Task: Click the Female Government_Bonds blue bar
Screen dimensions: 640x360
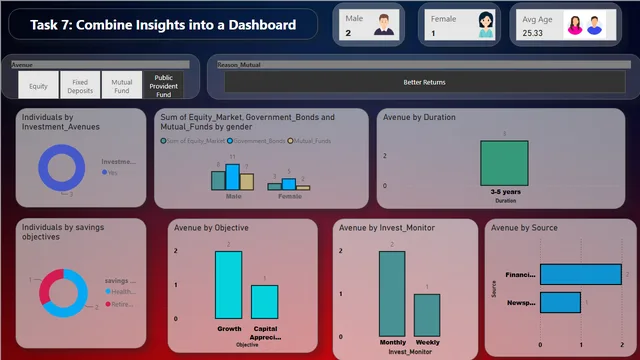Action: coord(289,184)
